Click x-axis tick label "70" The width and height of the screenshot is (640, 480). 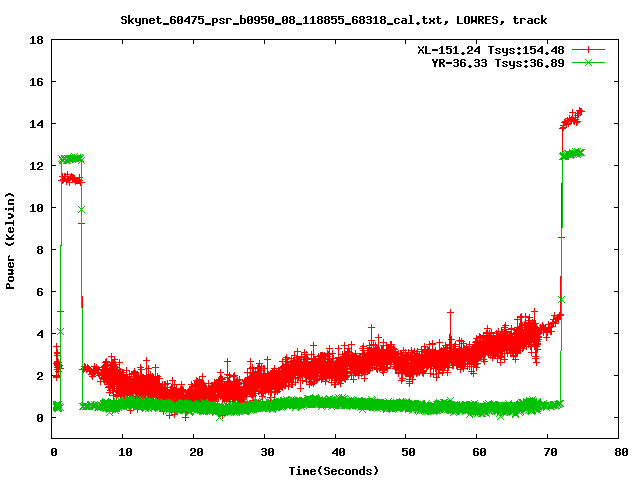pos(551,452)
